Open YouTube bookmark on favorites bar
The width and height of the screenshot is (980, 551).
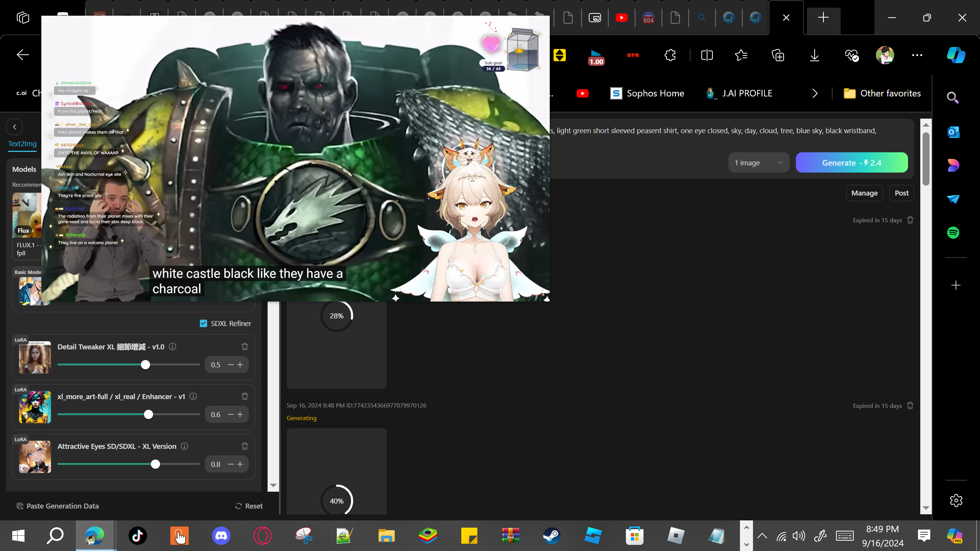[x=583, y=93]
